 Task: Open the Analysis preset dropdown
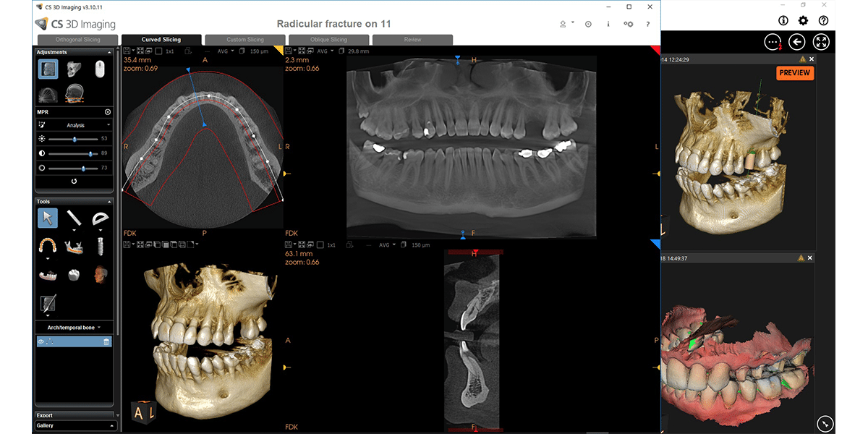click(x=75, y=125)
